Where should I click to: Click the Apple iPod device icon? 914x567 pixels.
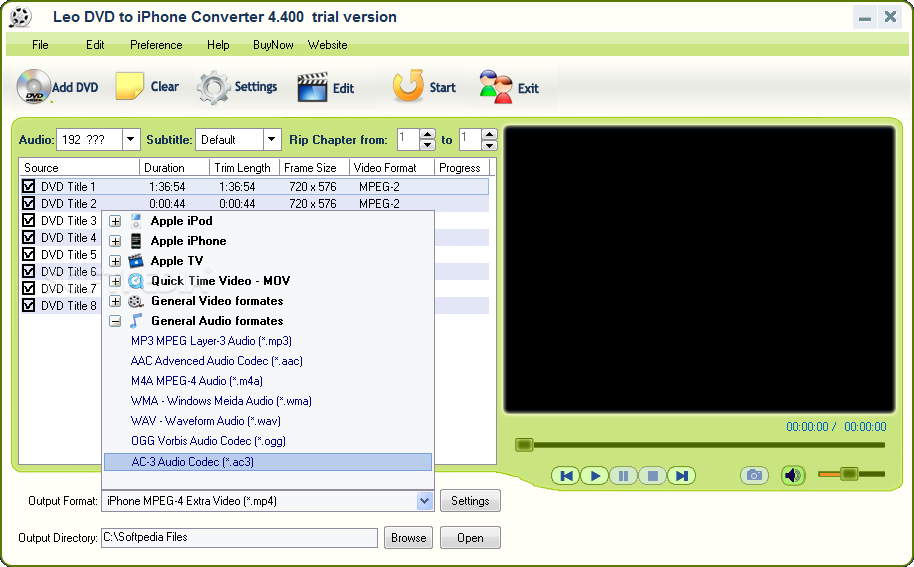pyautogui.click(x=136, y=221)
